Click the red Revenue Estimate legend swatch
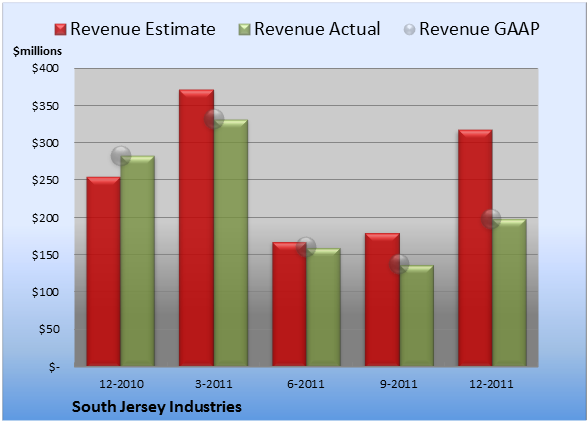Image resolution: width=588 pixels, height=422 pixels. (60, 30)
